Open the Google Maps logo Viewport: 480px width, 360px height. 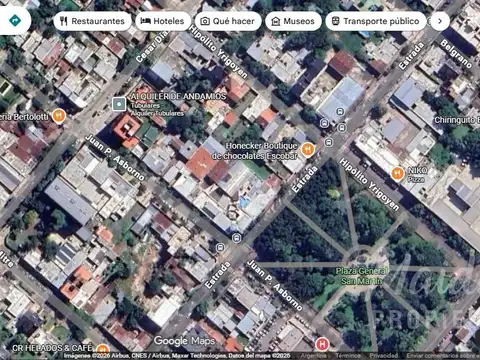184,341
